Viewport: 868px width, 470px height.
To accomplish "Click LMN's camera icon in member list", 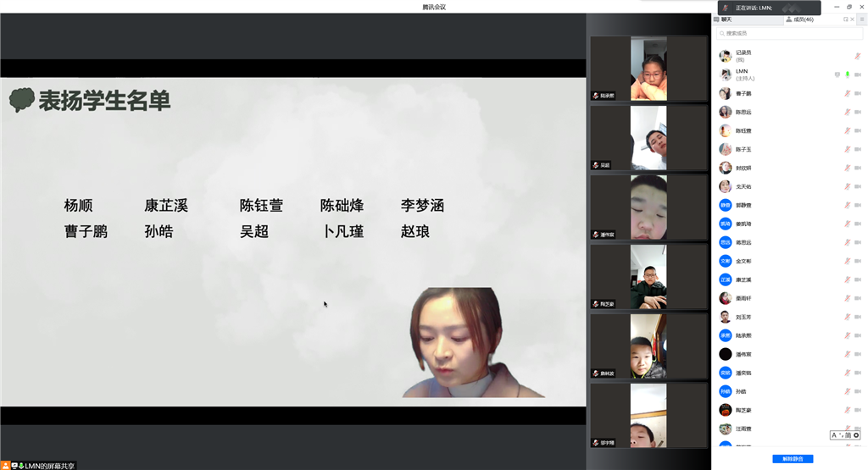I will tap(858, 75).
